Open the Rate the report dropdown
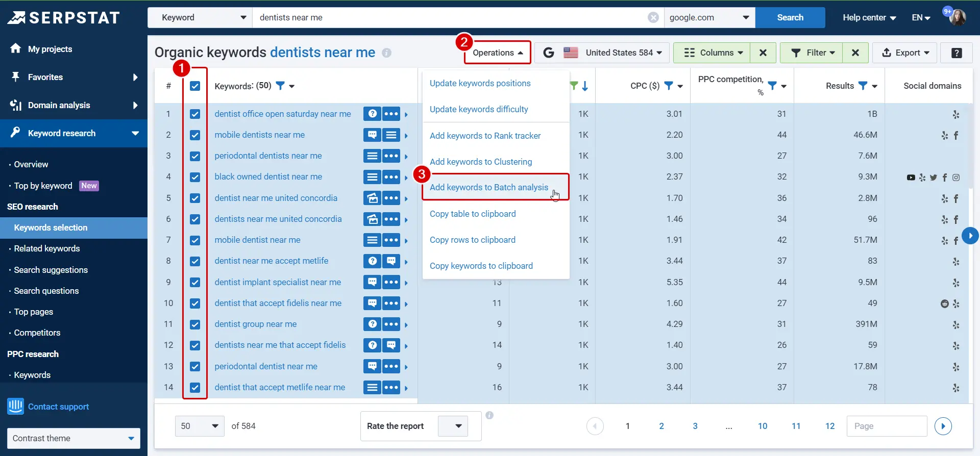Viewport: 980px width, 456px height. coord(453,426)
